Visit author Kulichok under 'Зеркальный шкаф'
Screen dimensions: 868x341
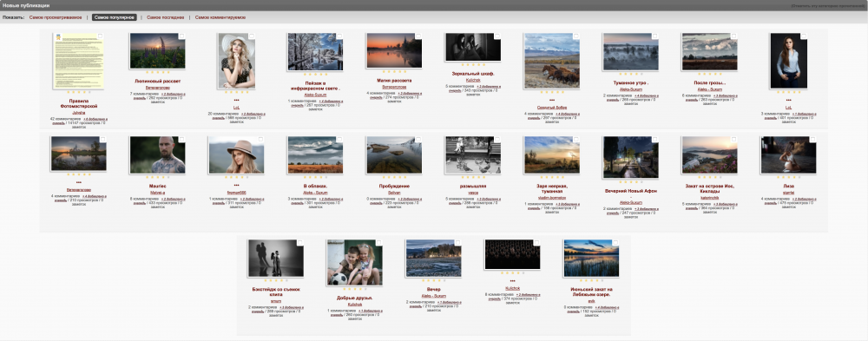(473, 81)
